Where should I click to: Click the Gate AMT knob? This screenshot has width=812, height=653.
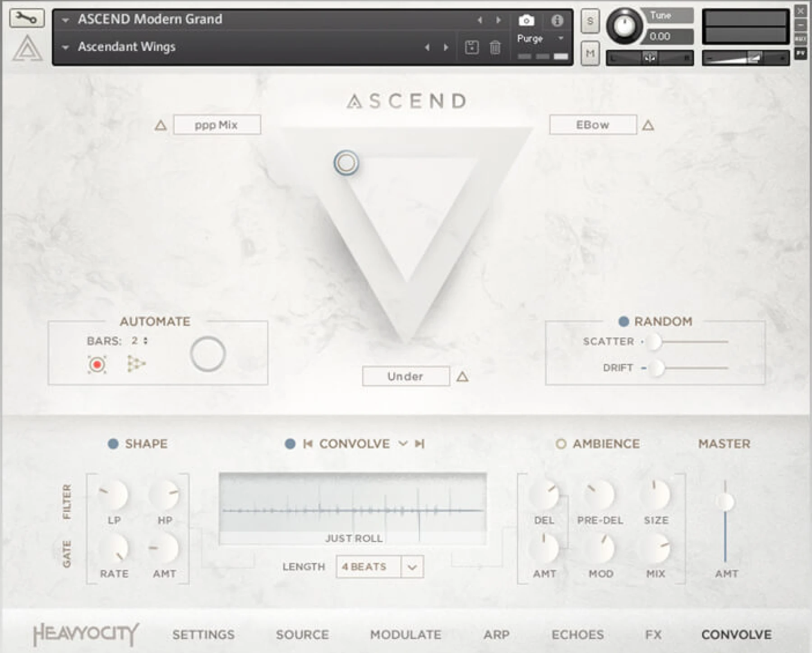click(x=164, y=548)
